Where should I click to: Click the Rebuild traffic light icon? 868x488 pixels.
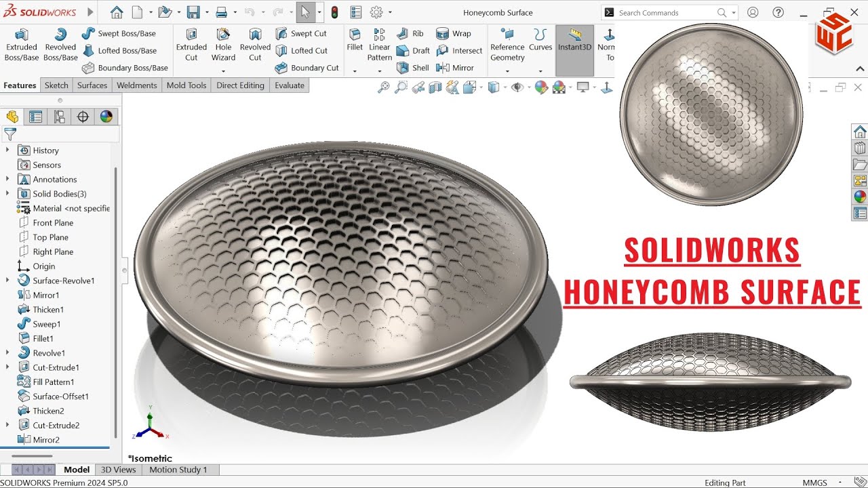(334, 12)
